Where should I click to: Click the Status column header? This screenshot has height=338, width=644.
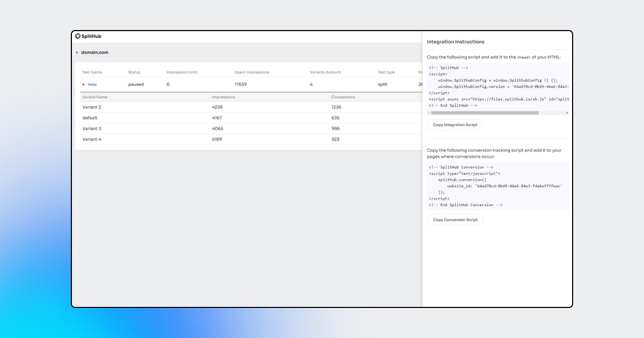pos(134,72)
